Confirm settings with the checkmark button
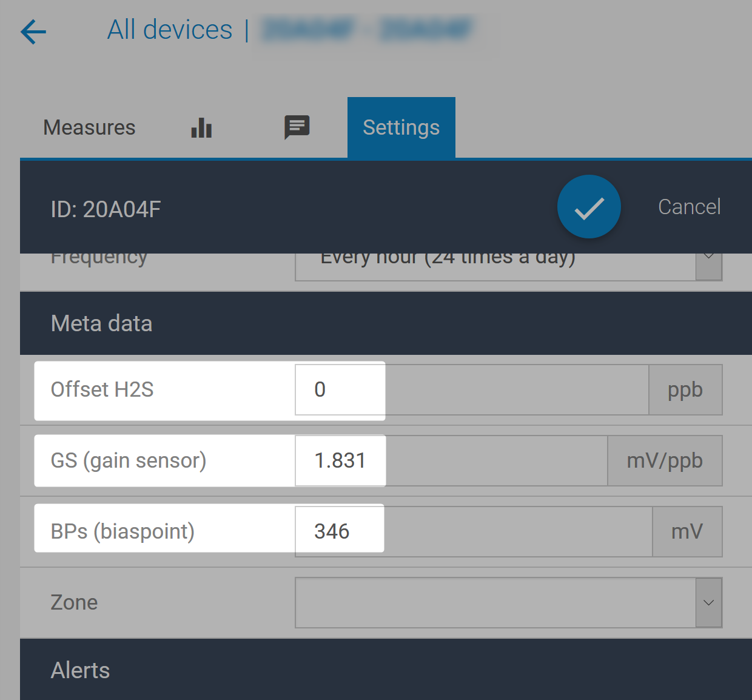 (x=589, y=207)
